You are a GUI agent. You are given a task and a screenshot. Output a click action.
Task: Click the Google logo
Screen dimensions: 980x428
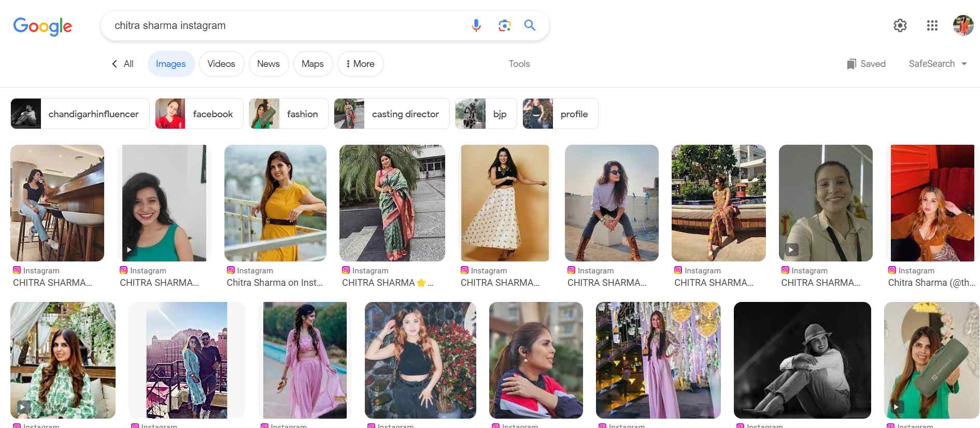(x=42, y=26)
